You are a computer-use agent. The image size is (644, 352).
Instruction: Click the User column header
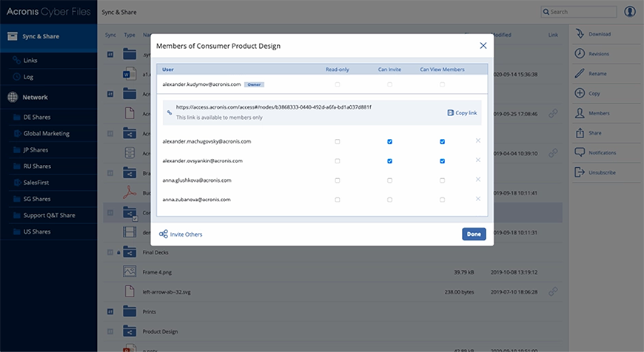167,70
